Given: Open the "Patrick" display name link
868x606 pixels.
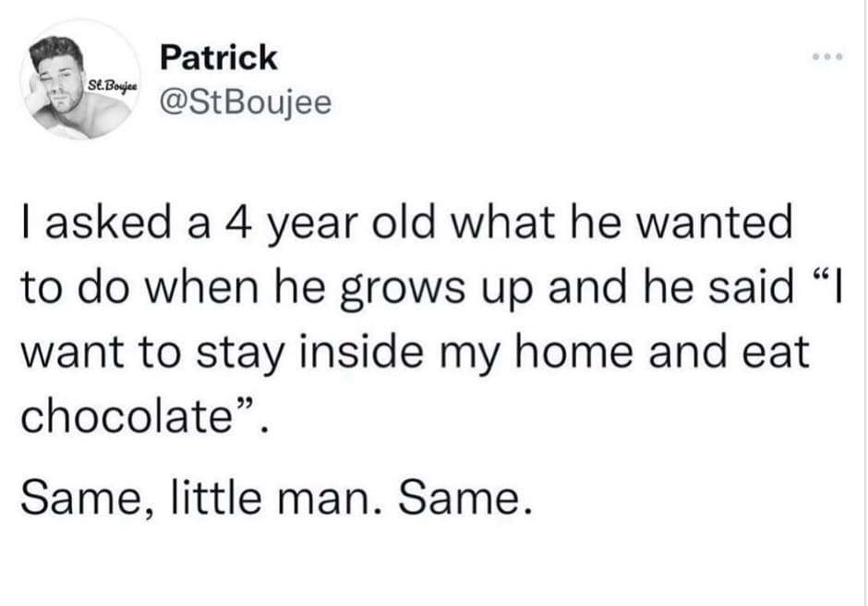Looking at the screenshot, I should coord(218,58).
